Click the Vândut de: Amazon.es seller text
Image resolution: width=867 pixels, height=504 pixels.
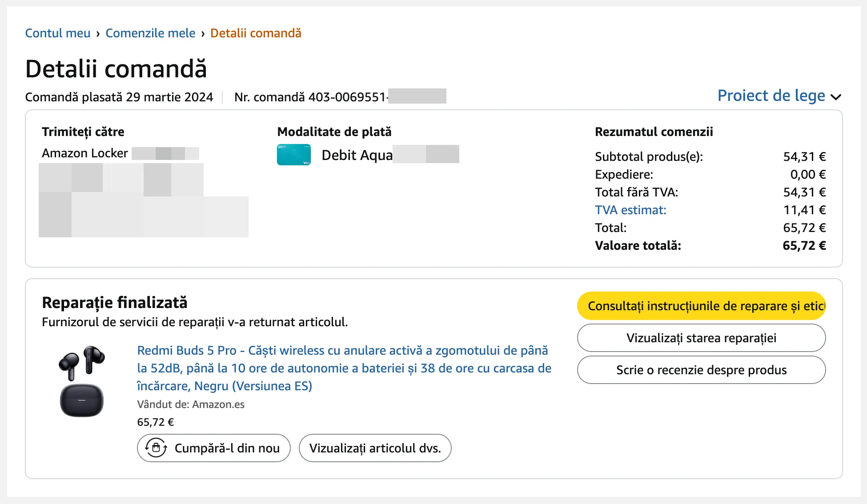(191, 404)
